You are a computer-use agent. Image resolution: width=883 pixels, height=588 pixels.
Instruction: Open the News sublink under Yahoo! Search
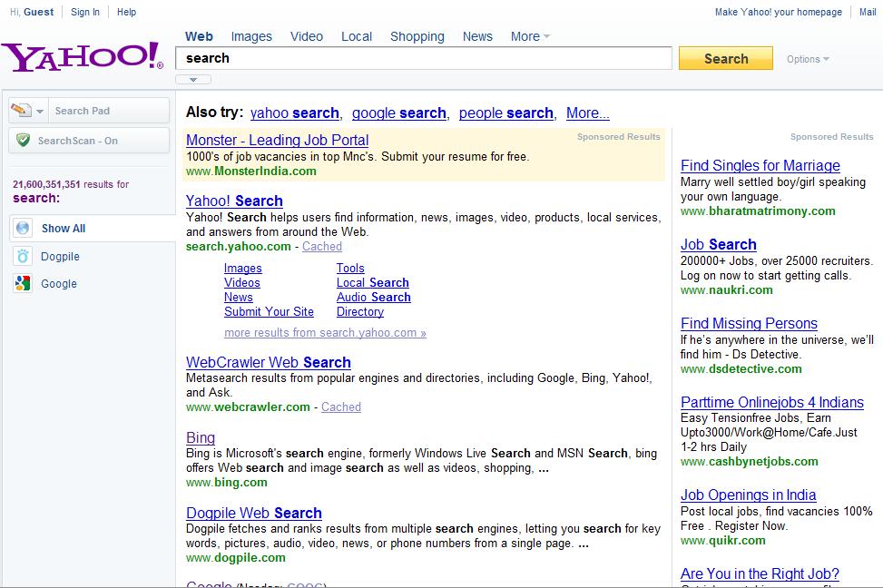[238, 298]
